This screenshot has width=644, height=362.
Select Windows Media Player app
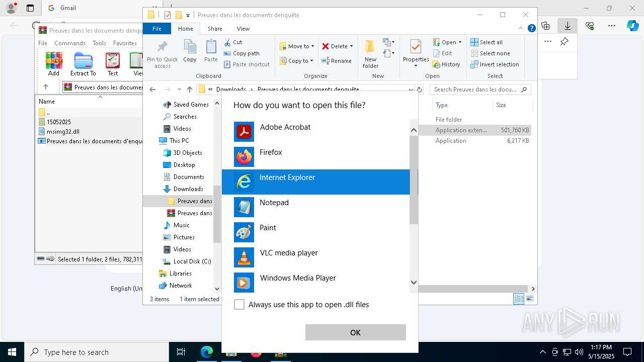[315, 283]
